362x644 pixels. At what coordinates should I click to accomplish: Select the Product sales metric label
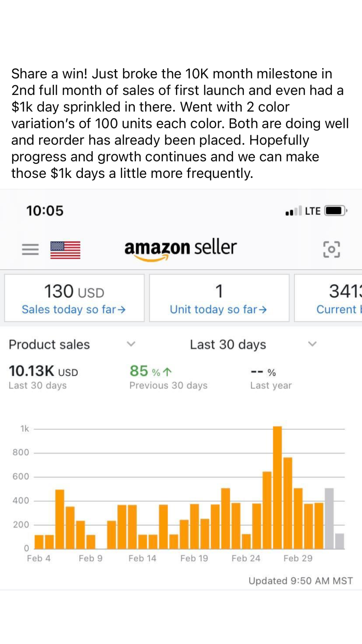click(49, 345)
